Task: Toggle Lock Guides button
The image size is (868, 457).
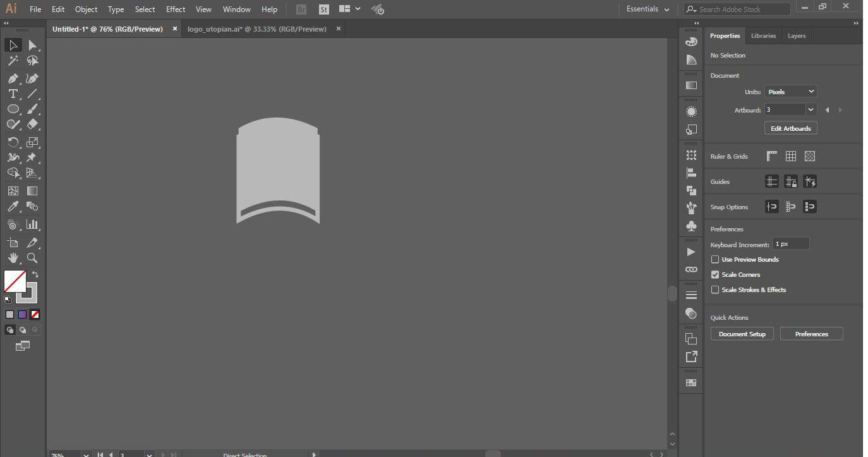Action: click(791, 181)
